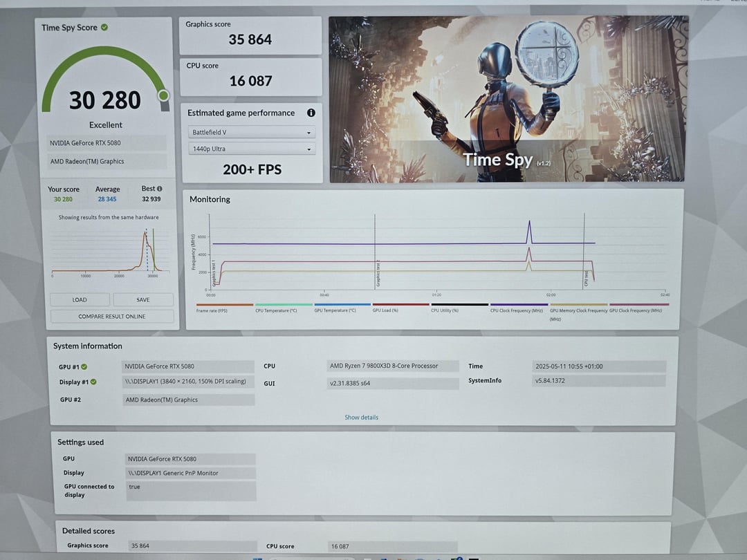
Task: Click Your score value 30 280
Action: (63, 199)
